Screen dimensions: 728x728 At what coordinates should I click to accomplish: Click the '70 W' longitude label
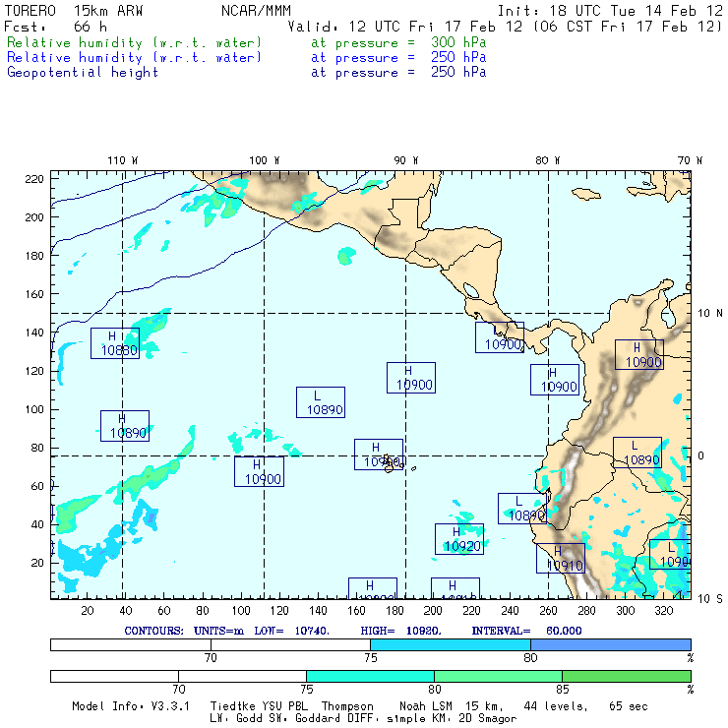(x=690, y=160)
